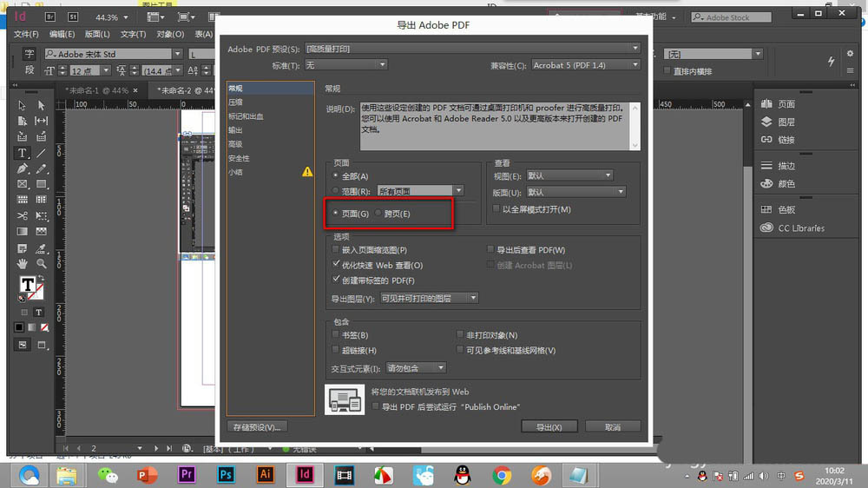This screenshot has width=868, height=488.
Task: Open the 标准(T) dropdown
Action: [345, 65]
